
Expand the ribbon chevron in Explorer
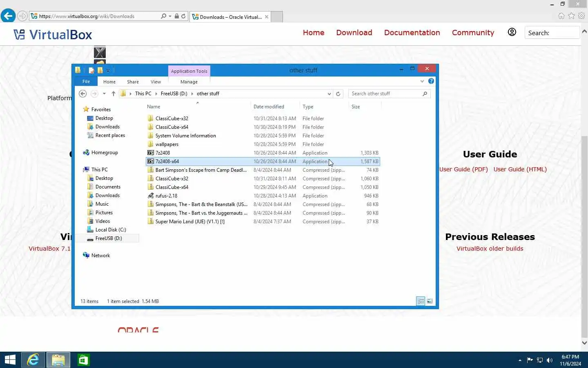click(422, 81)
